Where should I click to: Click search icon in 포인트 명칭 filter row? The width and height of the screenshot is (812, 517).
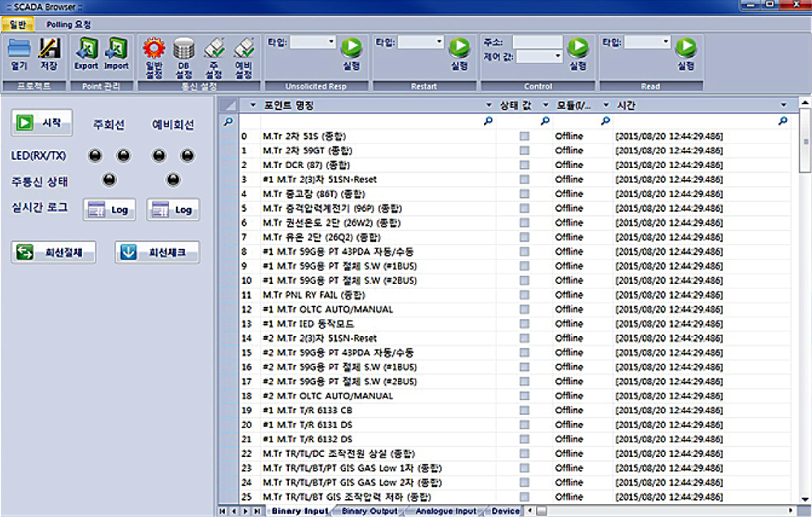click(x=488, y=121)
